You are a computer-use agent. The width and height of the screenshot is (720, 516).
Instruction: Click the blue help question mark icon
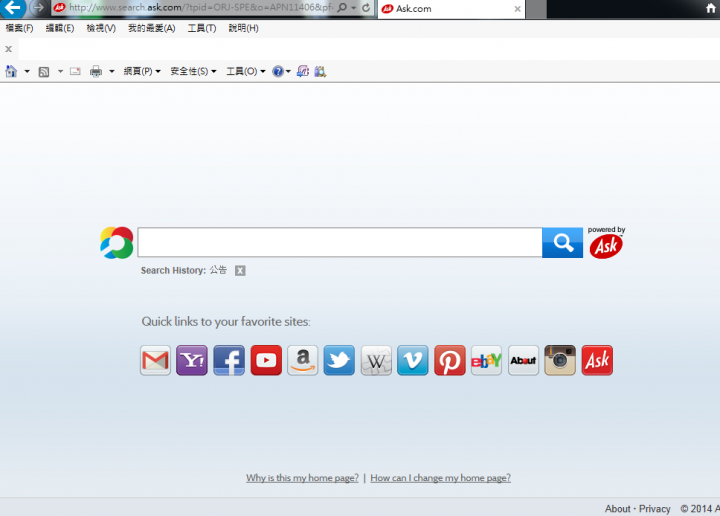(278, 71)
